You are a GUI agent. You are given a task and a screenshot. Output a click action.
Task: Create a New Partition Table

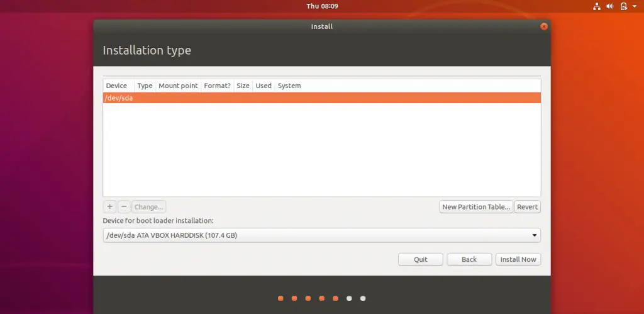476,207
